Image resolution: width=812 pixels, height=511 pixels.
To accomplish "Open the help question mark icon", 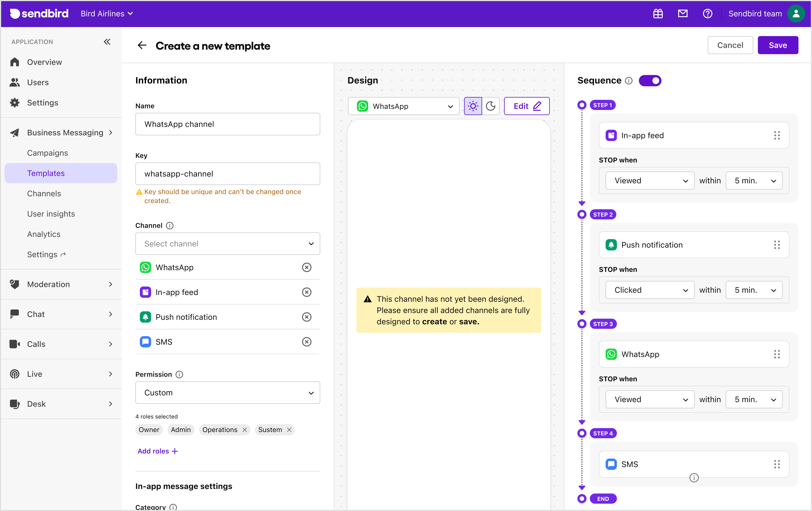I will click(x=707, y=14).
